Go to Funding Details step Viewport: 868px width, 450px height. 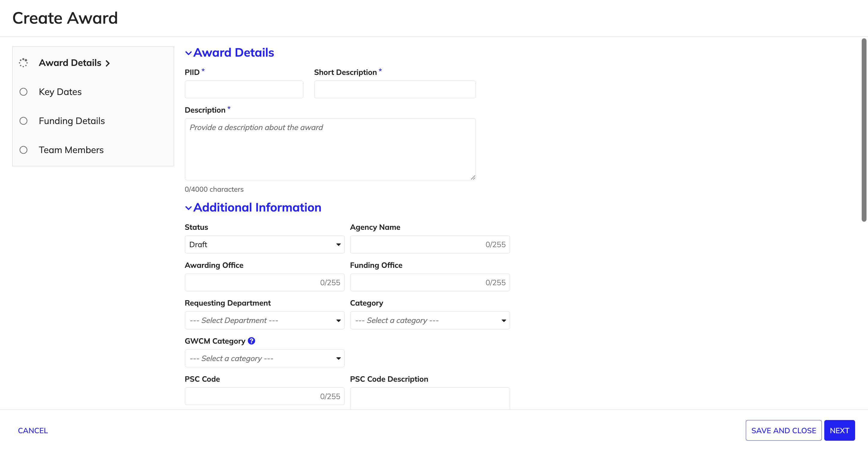pos(72,121)
